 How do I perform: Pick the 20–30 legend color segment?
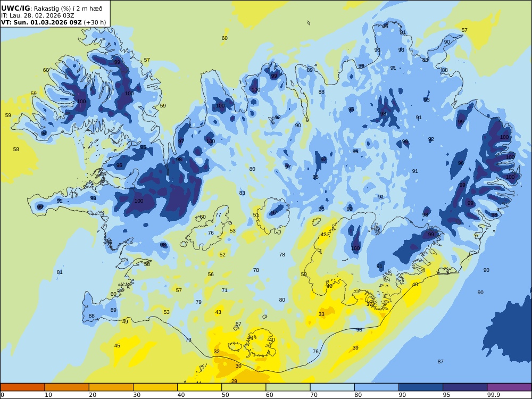coord(111,387)
